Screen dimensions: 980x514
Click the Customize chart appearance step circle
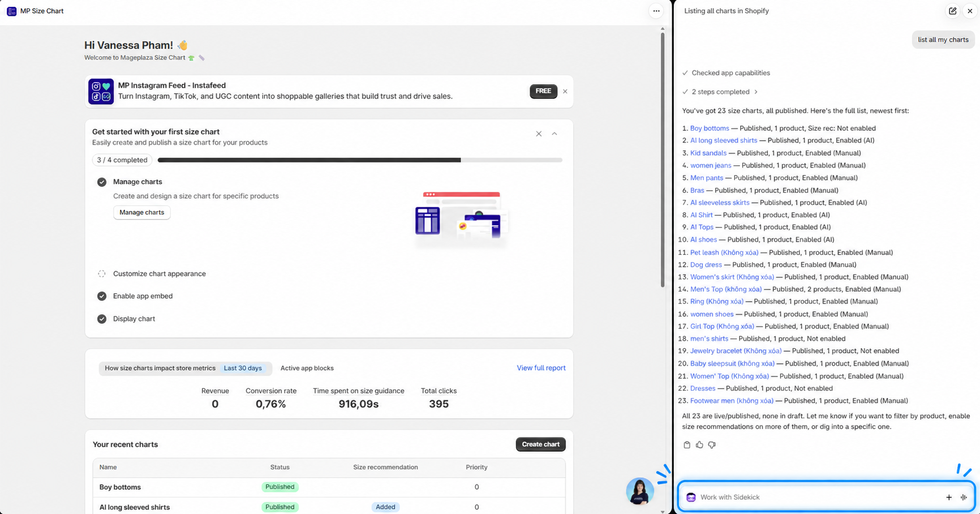[x=102, y=273]
